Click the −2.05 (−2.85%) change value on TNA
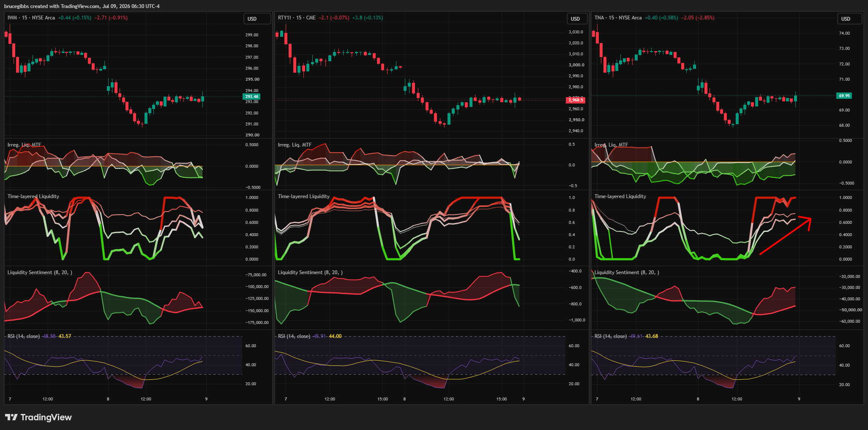868x430 pixels. click(698, 18)
